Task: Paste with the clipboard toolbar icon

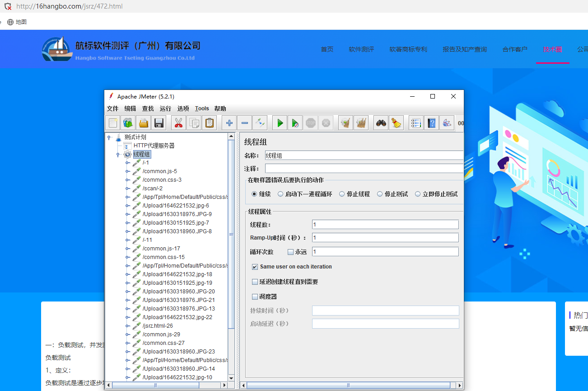Action: pos(210,122)
